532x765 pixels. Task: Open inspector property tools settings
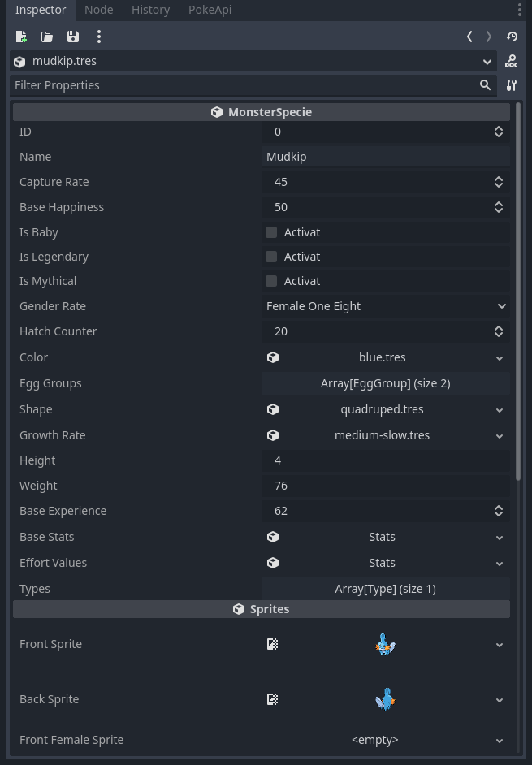click(511, 85)
